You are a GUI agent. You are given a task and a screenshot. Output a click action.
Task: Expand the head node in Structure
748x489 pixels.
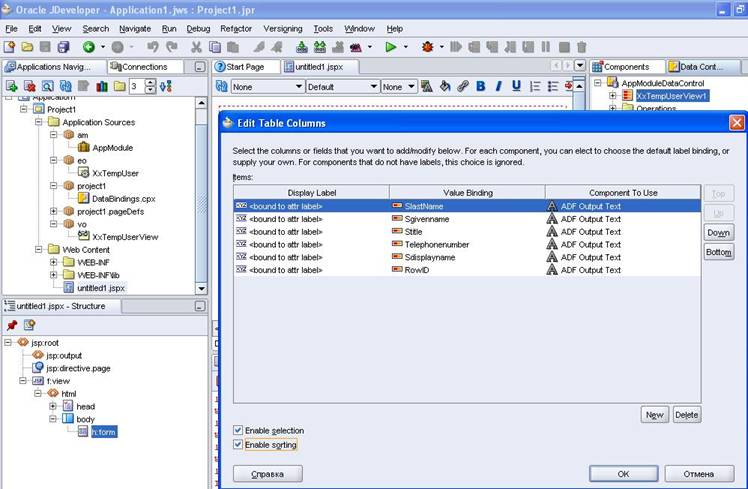[x=52, y=406]
